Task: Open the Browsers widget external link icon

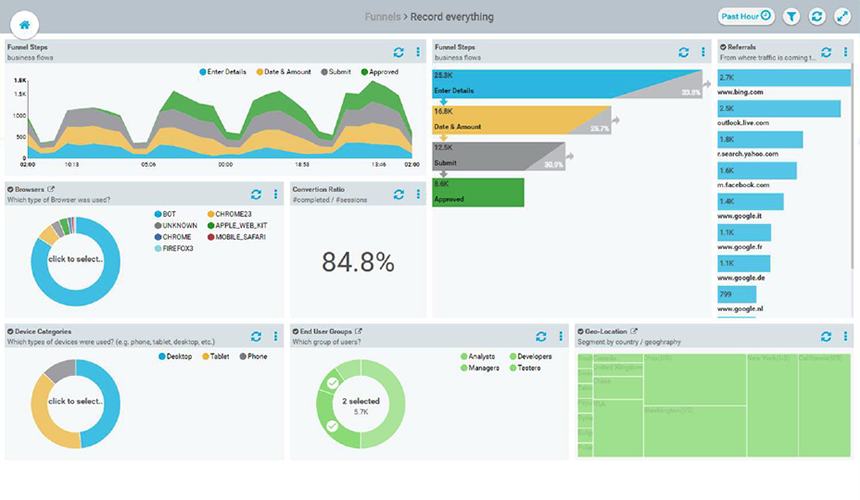Action: coord(51,189)
